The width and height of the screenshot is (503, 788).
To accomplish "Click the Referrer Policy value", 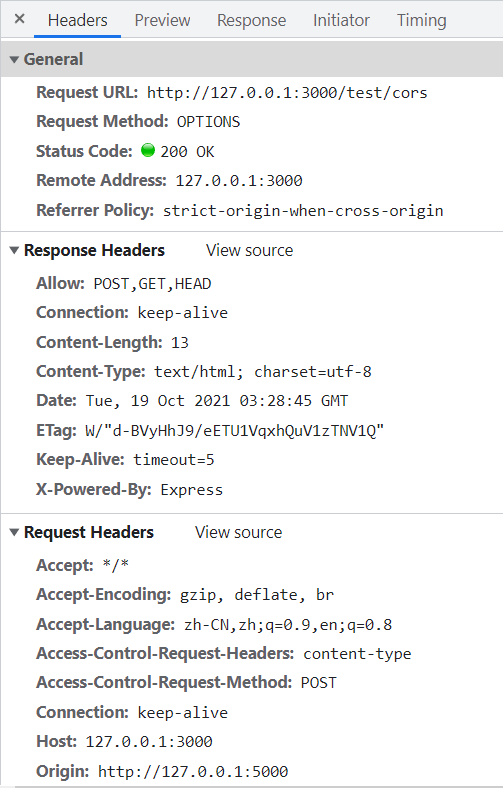I will pyautogui.click(x=303, y=211).
